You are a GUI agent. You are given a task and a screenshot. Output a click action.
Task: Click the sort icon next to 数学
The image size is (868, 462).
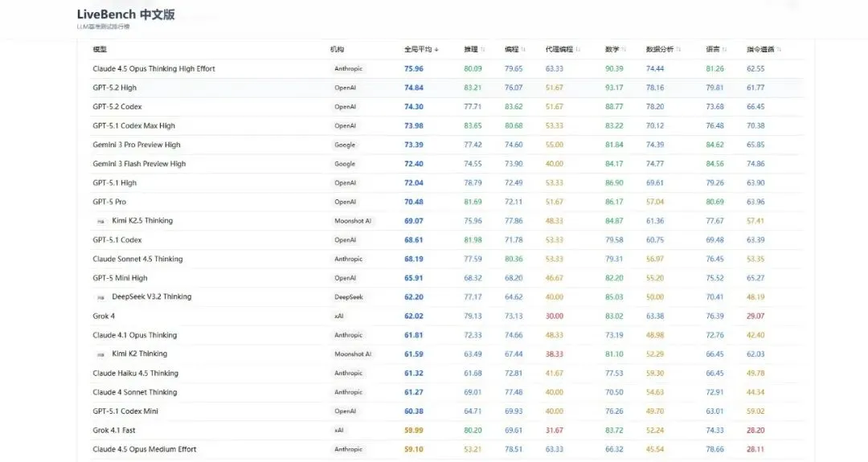pyautogui.click(x=624, y=50)
